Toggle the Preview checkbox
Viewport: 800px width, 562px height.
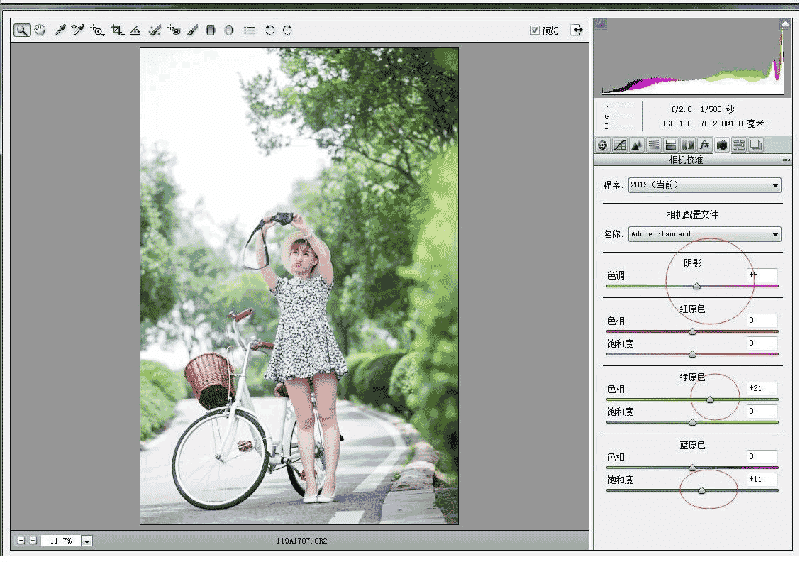coord(537,30)
